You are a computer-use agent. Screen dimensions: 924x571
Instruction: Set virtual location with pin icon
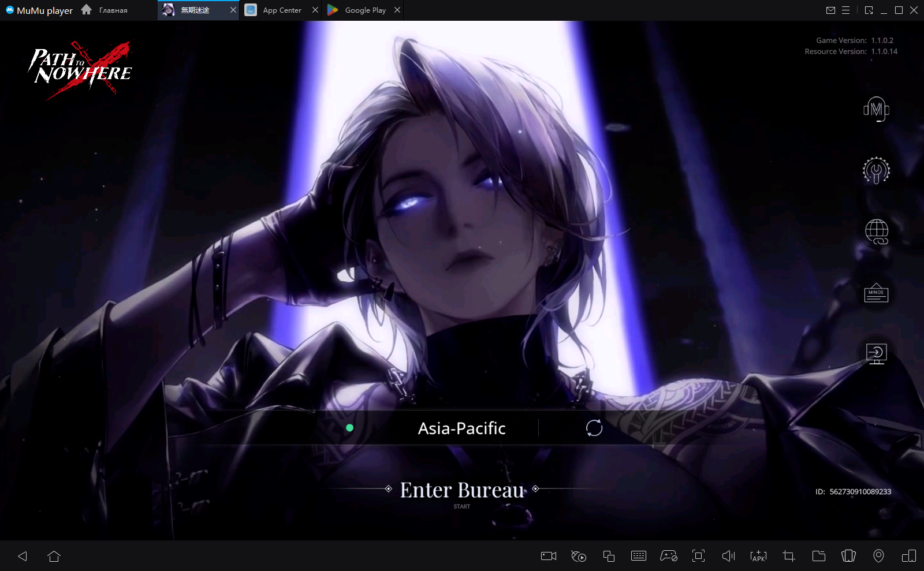878,556
